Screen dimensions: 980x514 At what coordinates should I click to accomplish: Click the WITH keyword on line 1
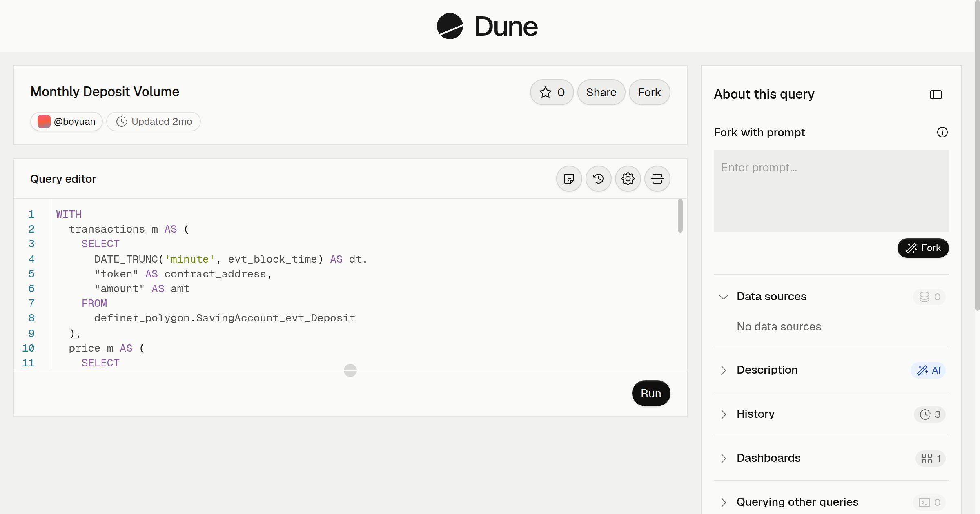point(69,215)
